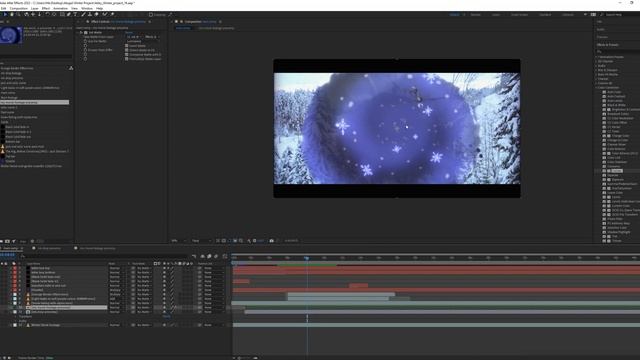Select the Rotation tool in toolbar
This screenshot has width=640, height=360.
pos(47,14)
